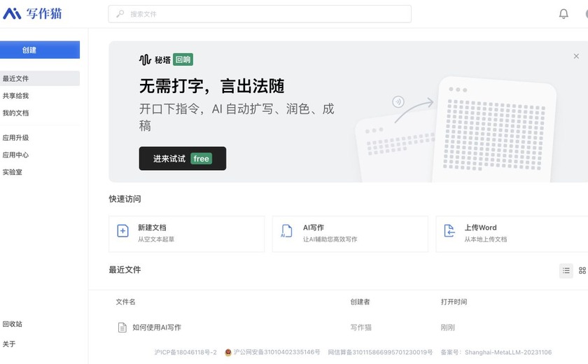Click the 打开时间 column header
The width and height of the screenshot is (588, 364).
(454, 302)
